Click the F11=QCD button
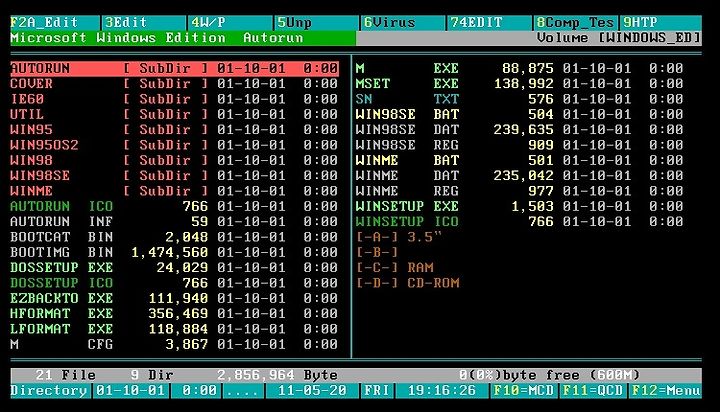Viewport: 720px width, 412px height. click(x=593, y=390)
